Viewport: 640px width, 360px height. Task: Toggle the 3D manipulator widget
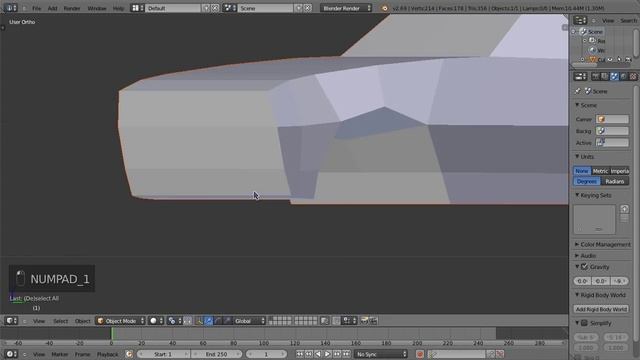[x=199, y=321]
